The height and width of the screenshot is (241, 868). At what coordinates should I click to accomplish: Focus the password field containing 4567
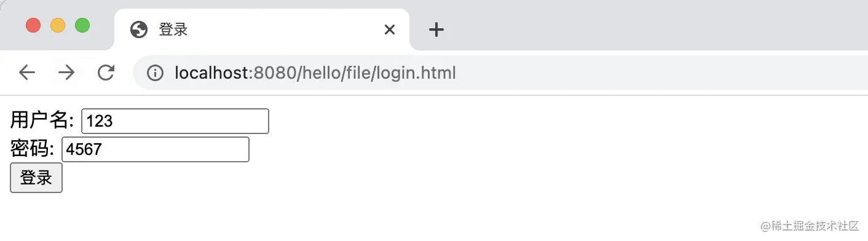pos(156,149)
